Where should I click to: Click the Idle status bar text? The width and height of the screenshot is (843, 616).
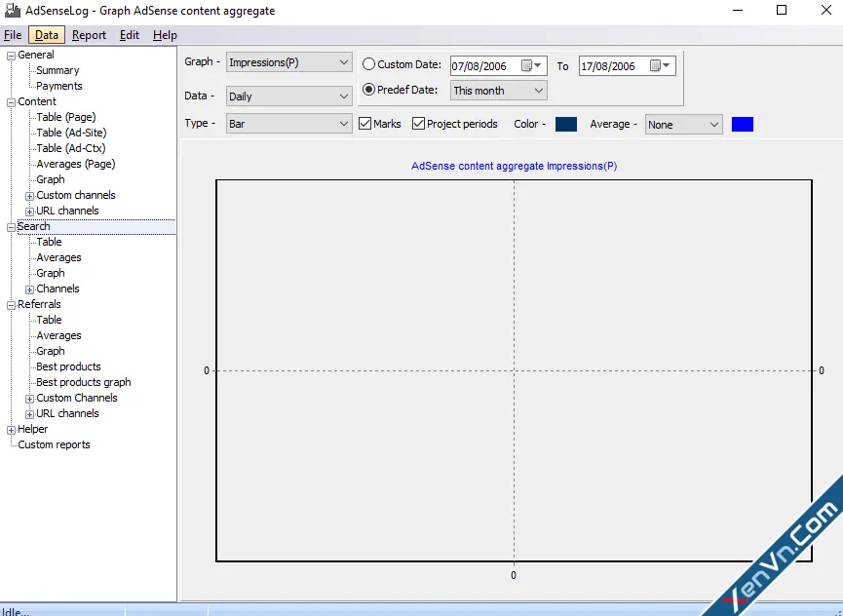15,612
